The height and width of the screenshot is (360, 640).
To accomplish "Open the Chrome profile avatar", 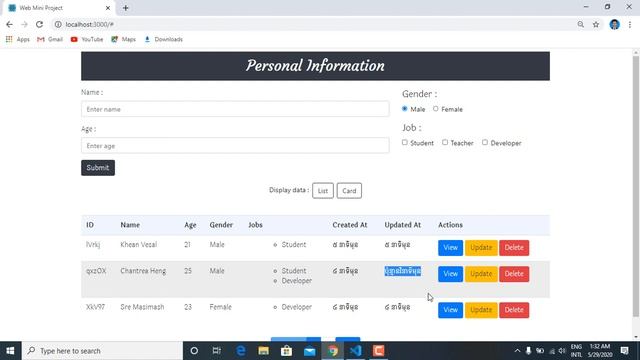I will click(x=614, y=24).
